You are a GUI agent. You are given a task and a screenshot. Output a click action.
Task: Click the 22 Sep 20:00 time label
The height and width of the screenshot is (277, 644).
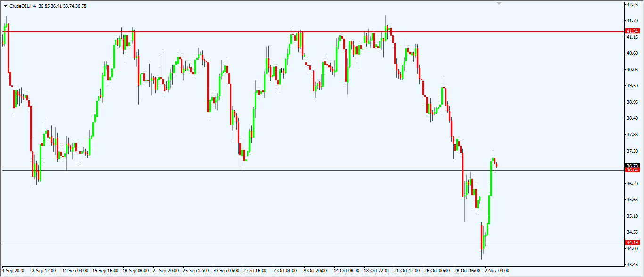(165, 271)
